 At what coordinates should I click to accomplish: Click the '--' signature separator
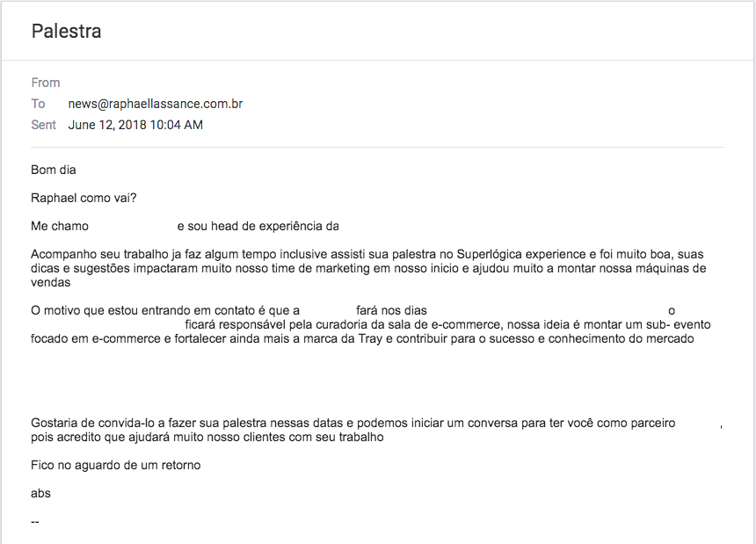pyautogui.click(x=35, y=522)
